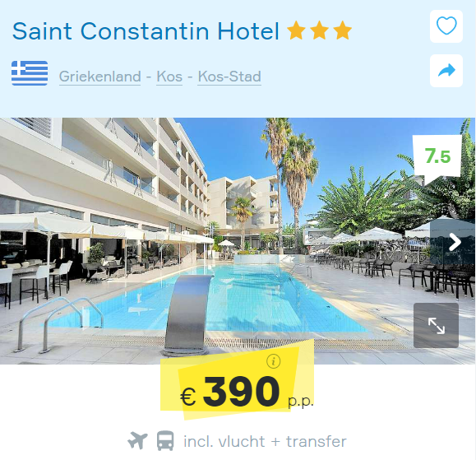Click the incl. vlucht + transfer text
This screenshot has height=460, width=476.
coord(265,441)
